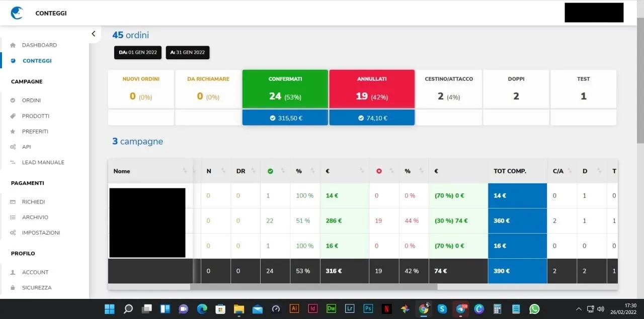
Task: Sort table by C/A column
Action: pos(562,171)
